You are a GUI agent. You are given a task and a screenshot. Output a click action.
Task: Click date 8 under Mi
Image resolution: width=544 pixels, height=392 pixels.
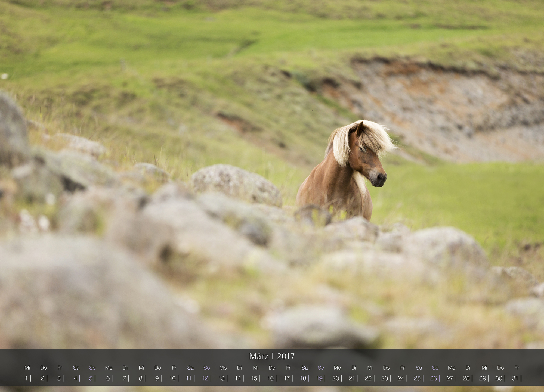point(141,378)
